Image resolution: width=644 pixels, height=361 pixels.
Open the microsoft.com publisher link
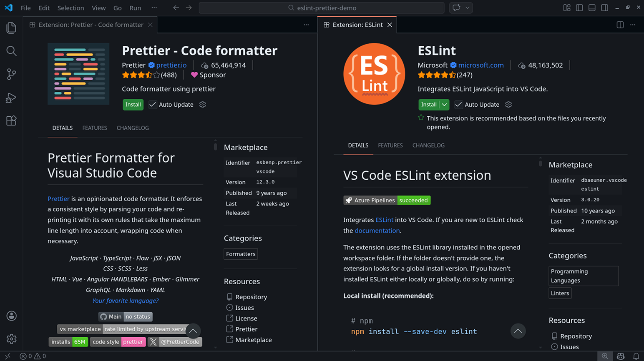pyautogui.click(x=480, y=65)
